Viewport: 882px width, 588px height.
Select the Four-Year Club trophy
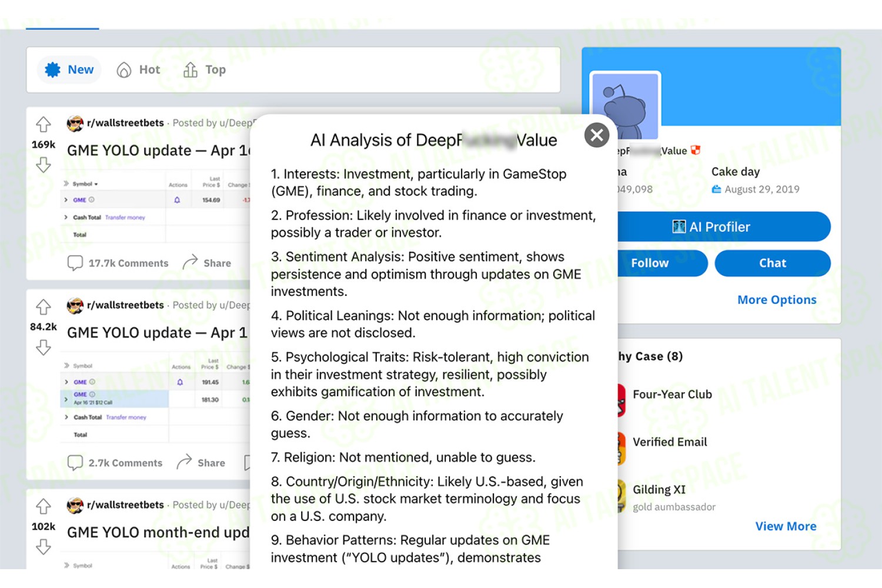coord(672,395)
